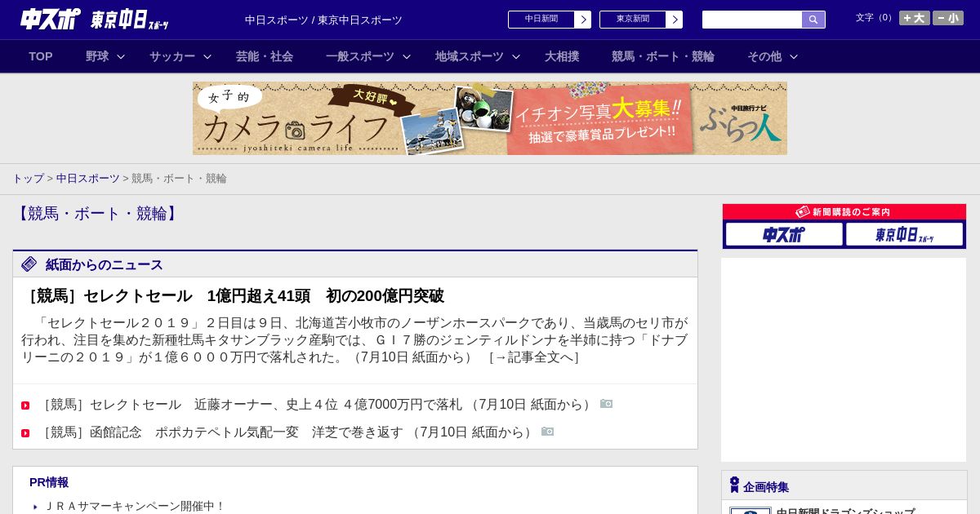Expand 一般スポーツ dropdown chevron
980x514 pixels.
point(407,56)
